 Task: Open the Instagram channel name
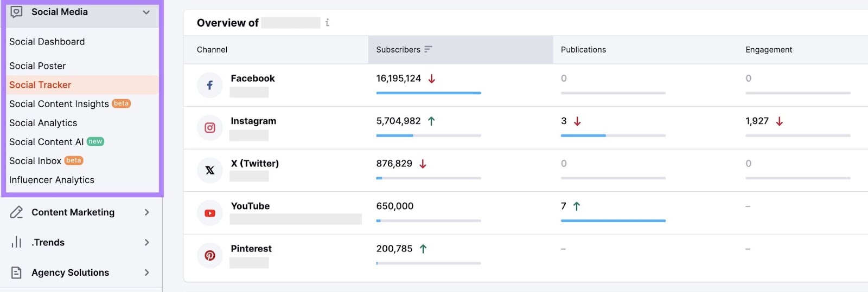click(x=253, y=121)
